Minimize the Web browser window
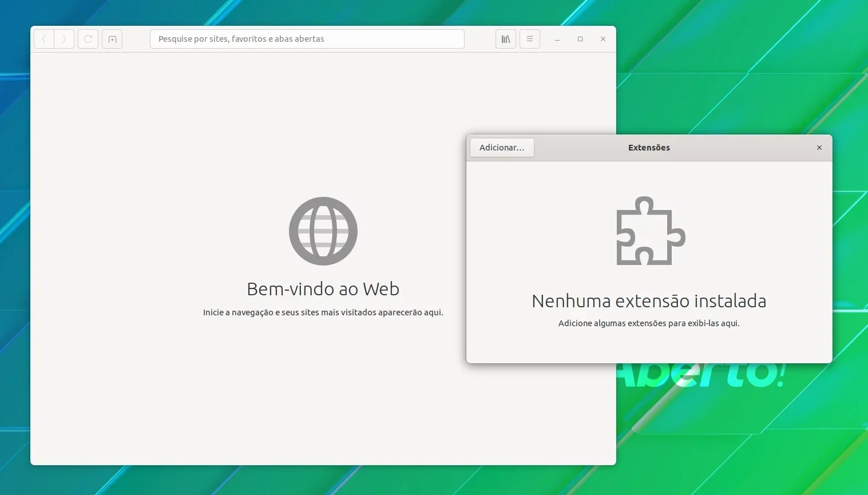868x495 pixels. pos(557,39)
